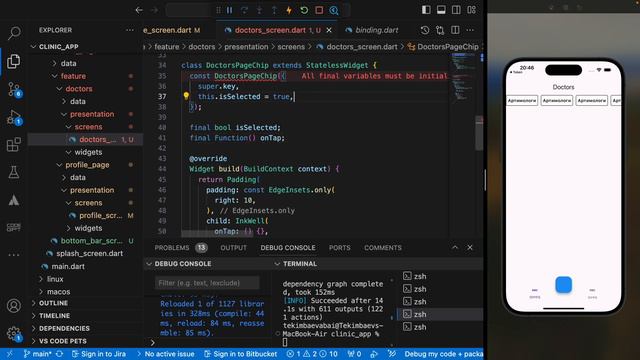Viewport: 640px width, 360px height.
Task: Open the Manage gear menu
Action: coord(14,333)
